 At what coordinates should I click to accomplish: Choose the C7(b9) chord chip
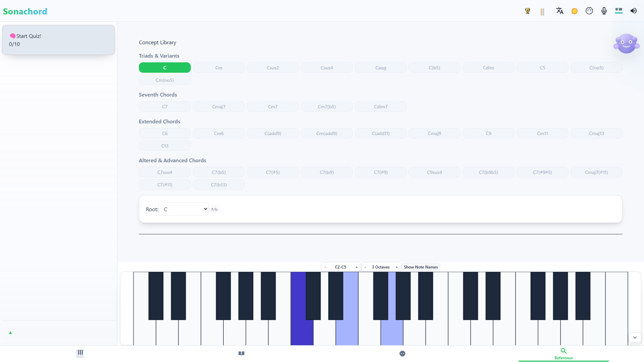[x=327, y=172]
